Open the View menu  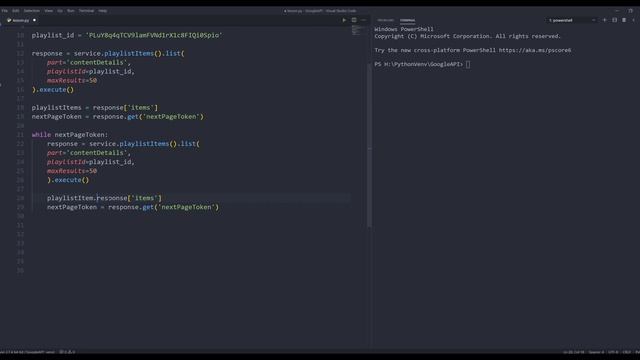[x=49, y=11]
